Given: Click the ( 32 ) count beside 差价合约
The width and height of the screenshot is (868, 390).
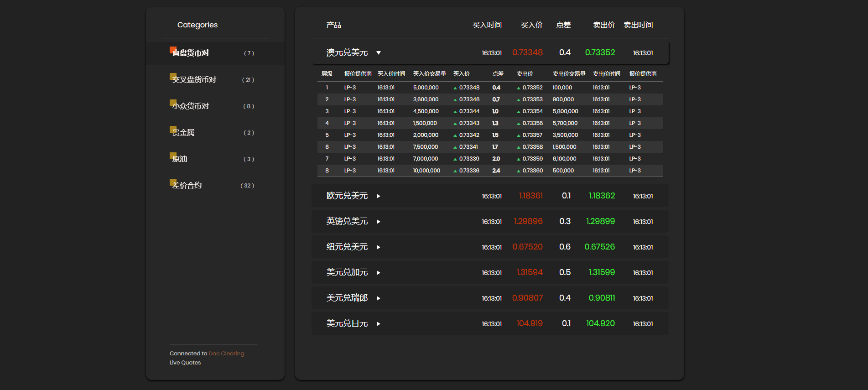Looking at the screenshot, I should (247, 186).
